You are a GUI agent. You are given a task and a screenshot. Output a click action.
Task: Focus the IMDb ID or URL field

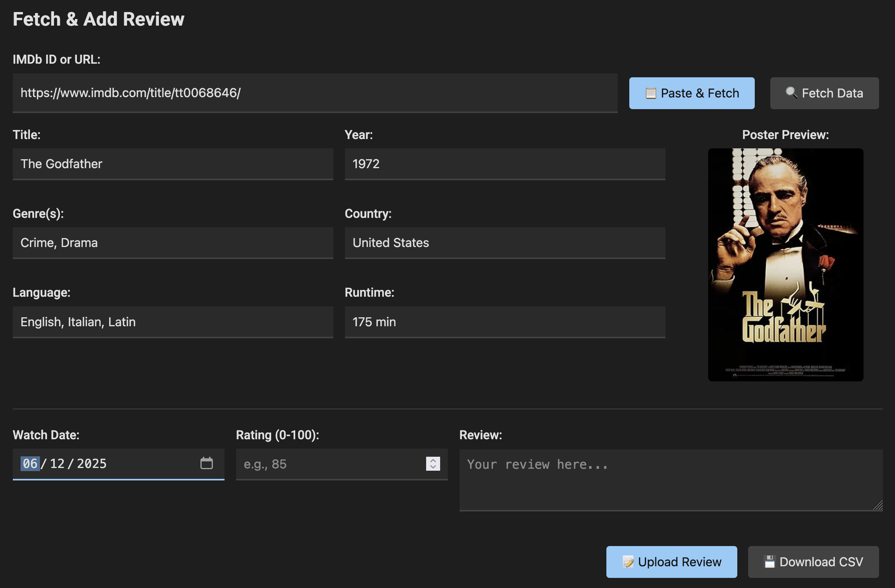coord(315,93)
